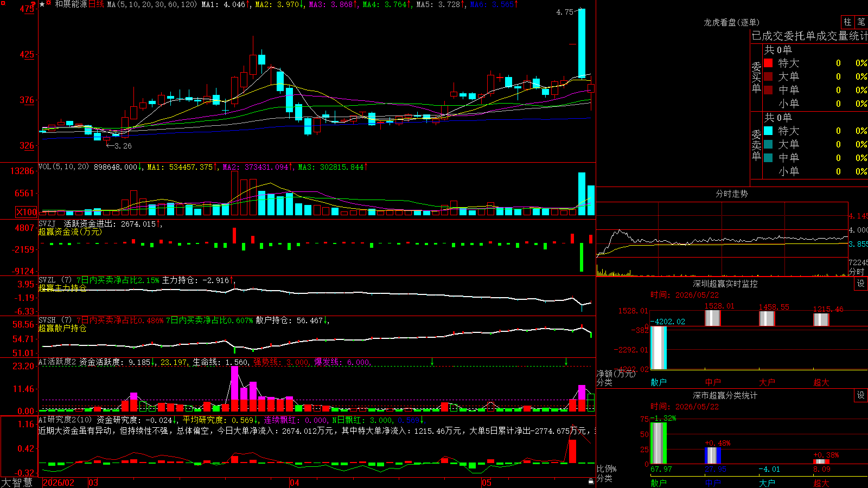868x488 pixels.
Task: Click the 超大 bar showing 1215.46
Action: click(x=821, y=320)
